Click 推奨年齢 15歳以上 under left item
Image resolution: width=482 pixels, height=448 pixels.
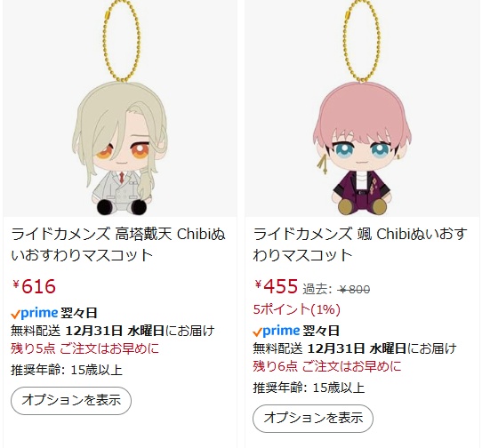[67, 370]
